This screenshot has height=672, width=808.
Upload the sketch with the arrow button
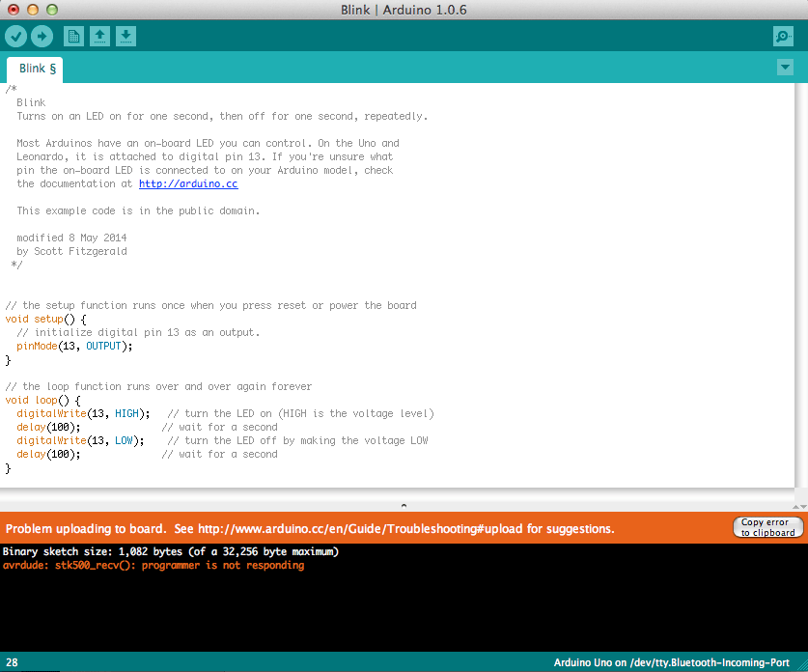pyautogui.click(x=42, y=36)
